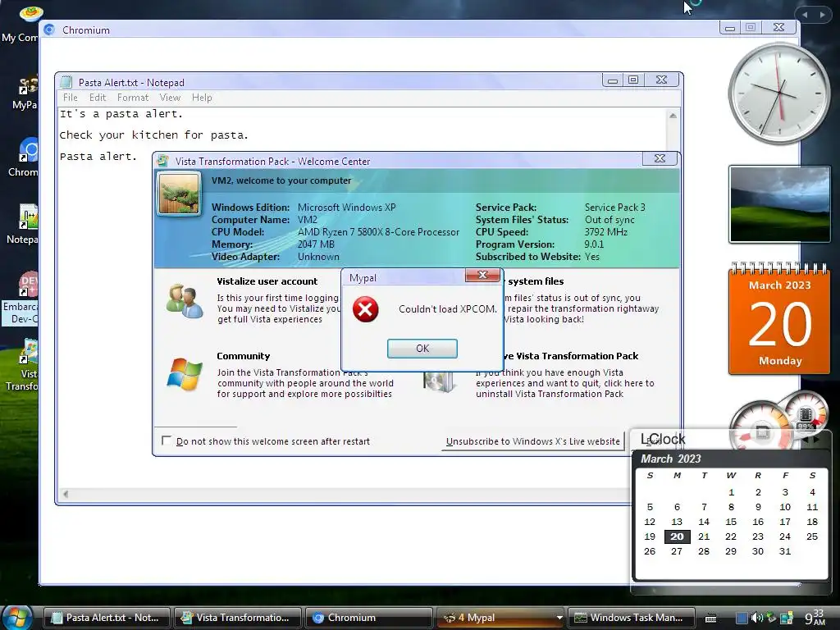The image size is (840, 630).
Task: Click the memory gauge showing 99%
Action: tap(807, 413)
